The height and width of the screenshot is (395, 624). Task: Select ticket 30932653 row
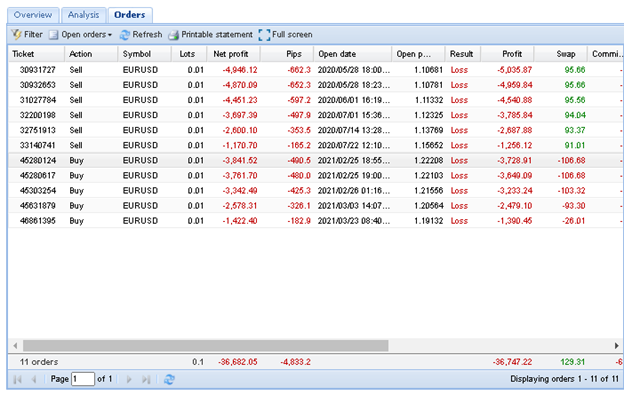(316, 85)
